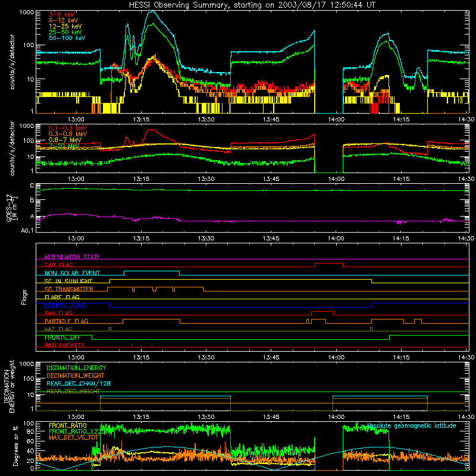476x476 pixels.
Task: Select the SC_TRANSMITTER flag label
Action: 69,289
